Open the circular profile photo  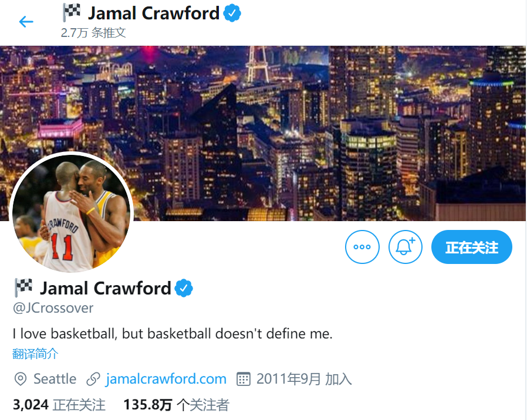coord(71,212)
